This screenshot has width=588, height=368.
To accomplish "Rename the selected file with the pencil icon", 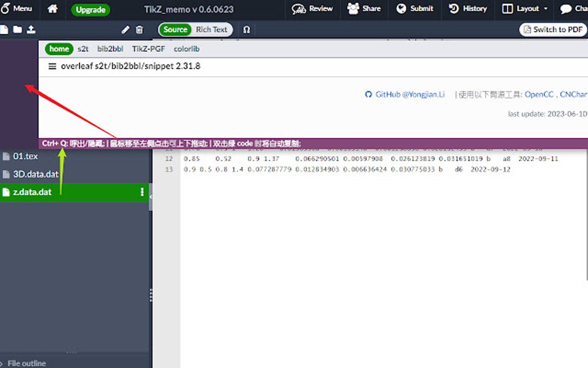I will coord(125,29).
